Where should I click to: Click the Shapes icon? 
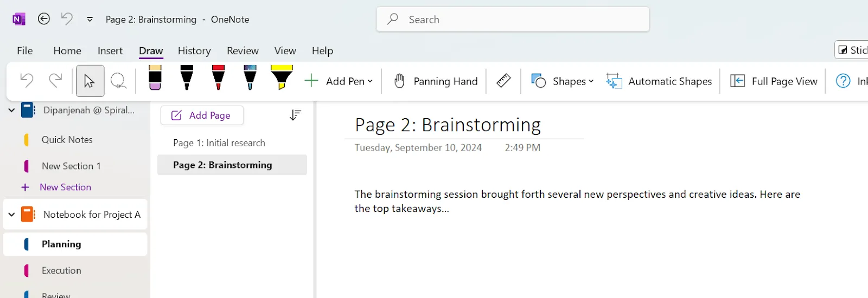click(x=538, y=81)
